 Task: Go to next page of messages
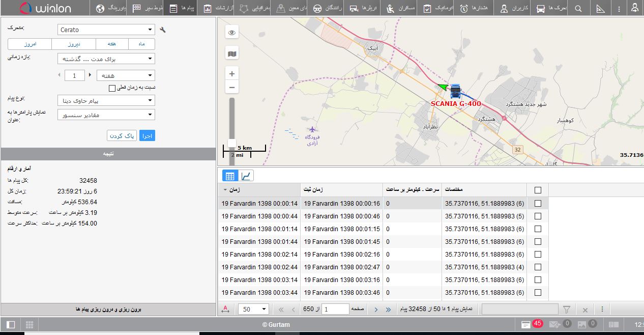(x=376, y=310)
